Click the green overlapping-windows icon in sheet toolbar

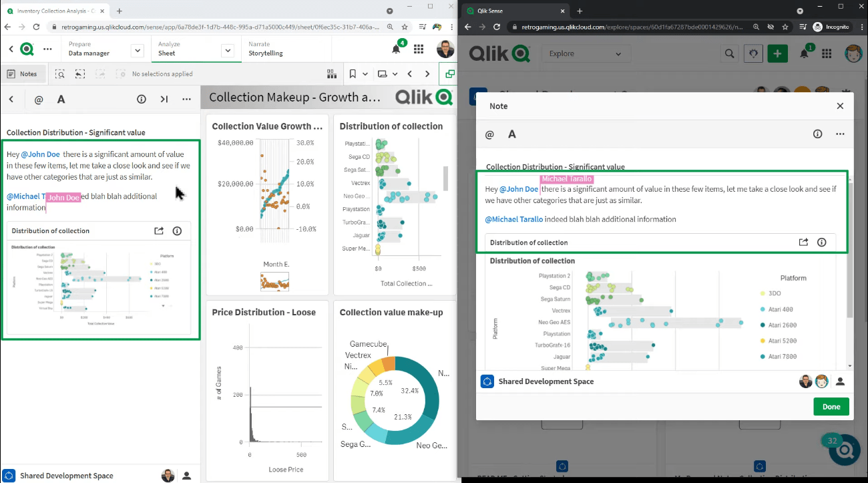point(449,74)
